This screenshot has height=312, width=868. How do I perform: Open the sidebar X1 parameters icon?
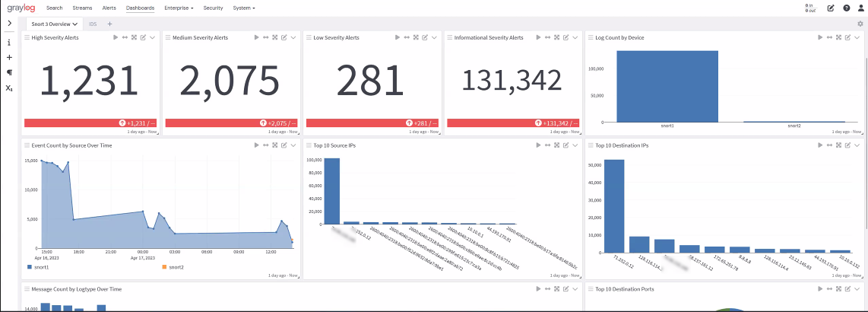9,88
